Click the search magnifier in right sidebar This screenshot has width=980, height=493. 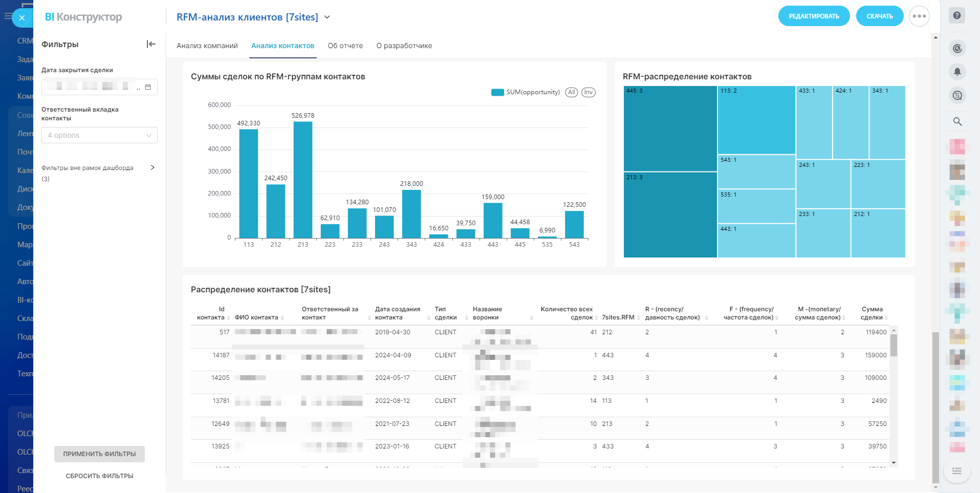[957, 121]
